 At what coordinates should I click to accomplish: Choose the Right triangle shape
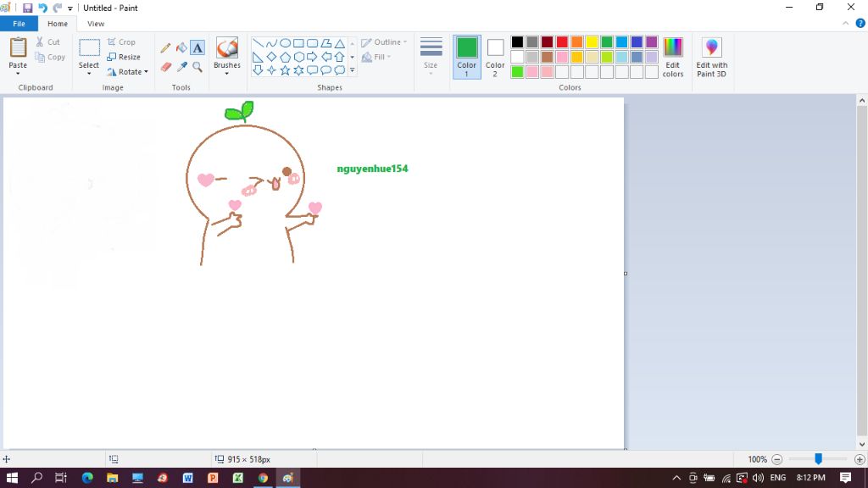coord(258,57)
